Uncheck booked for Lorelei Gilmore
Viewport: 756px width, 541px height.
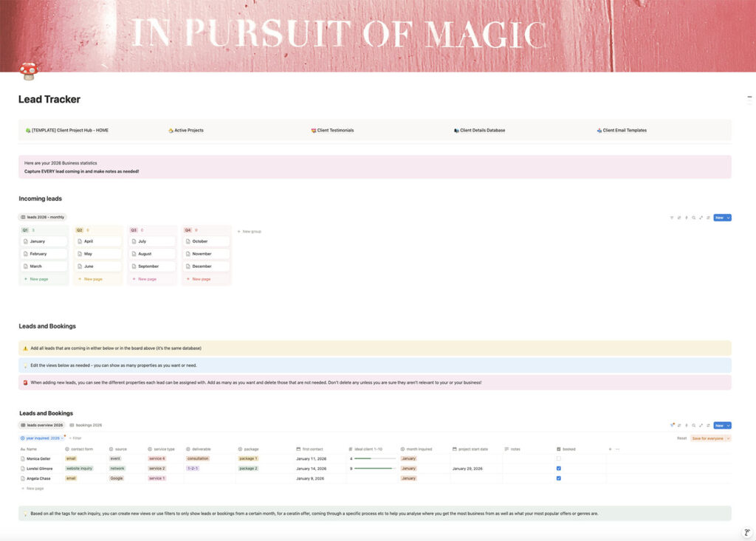click(x=559, y=468)
